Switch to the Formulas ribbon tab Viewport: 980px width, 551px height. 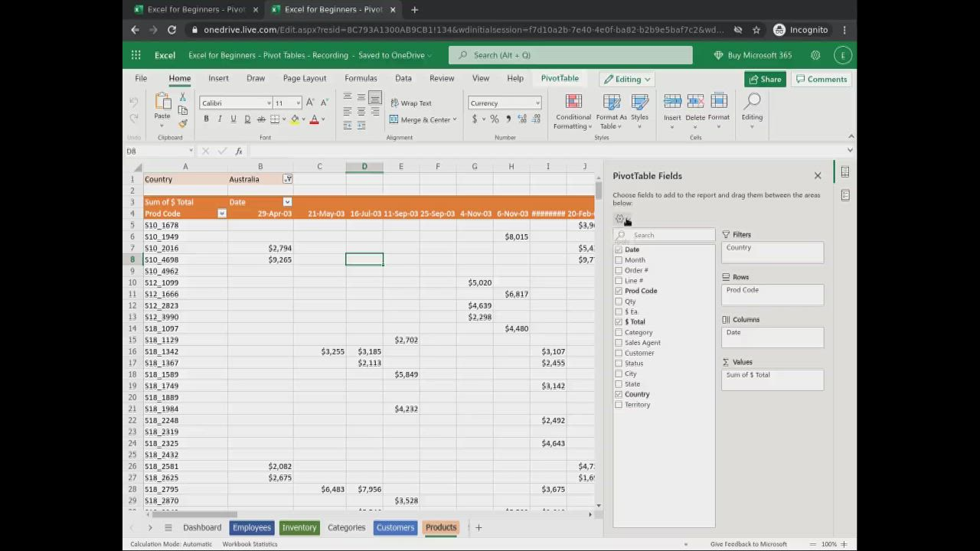361,78
